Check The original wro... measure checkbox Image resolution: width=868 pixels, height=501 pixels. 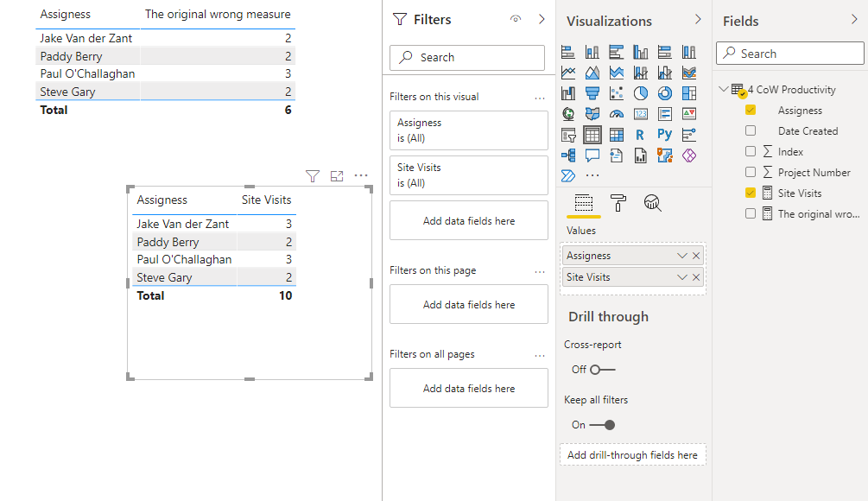click(x=751, y=213)
